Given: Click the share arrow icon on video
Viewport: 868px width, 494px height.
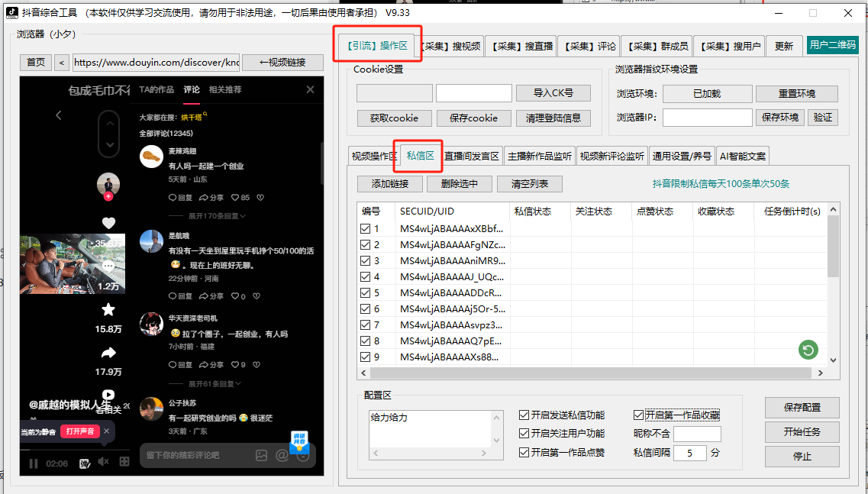Looking at the screenshot, I should [108, 353].
